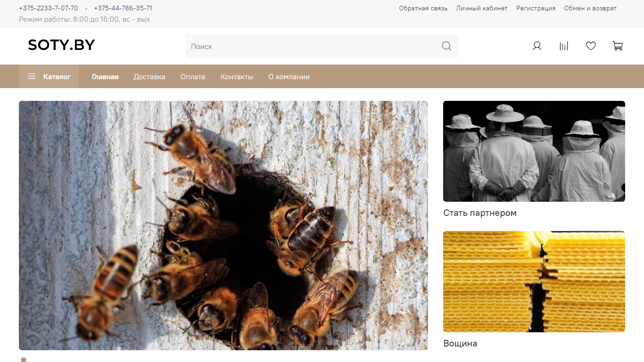Open the Доставка menu item
The width and height of the screenshot is (644, 362).
click(x=149, y=77)
